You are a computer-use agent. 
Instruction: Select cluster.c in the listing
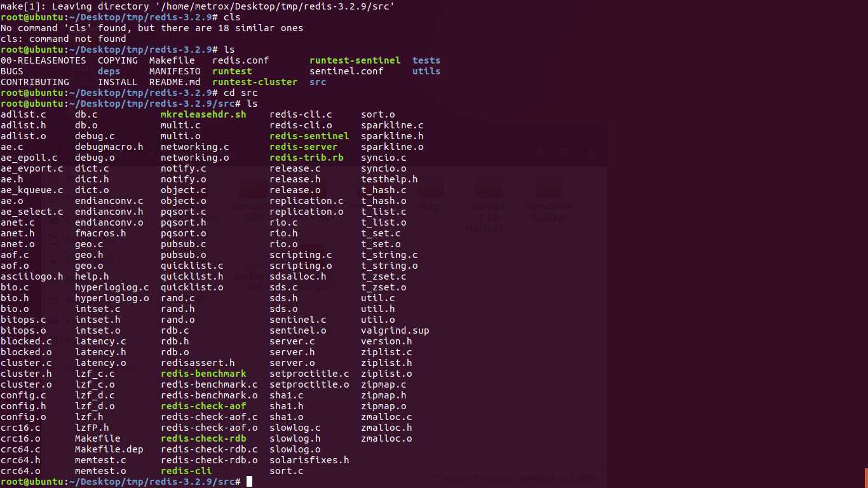(26, 363)
